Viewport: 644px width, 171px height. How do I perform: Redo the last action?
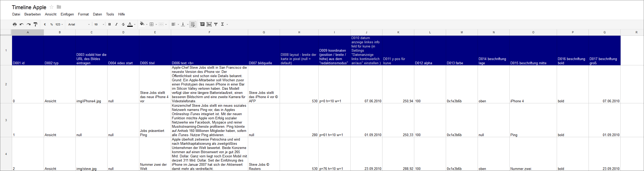[28, 24]
